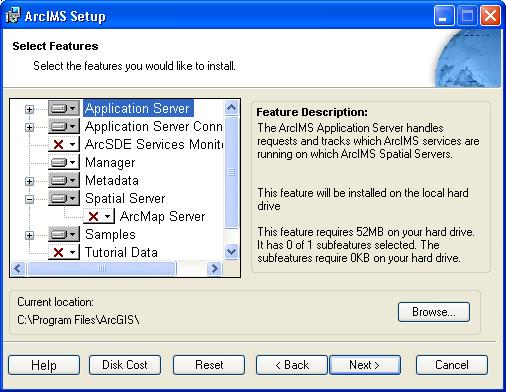Expand the Samples tree node
This screenshot has height=392, width=506.
tap(29, 235)
